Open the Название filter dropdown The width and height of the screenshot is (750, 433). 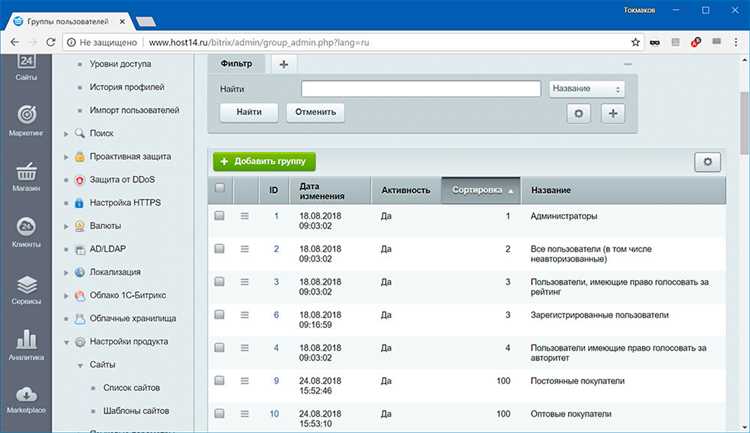pyautogui.click(x=586, y=89)
